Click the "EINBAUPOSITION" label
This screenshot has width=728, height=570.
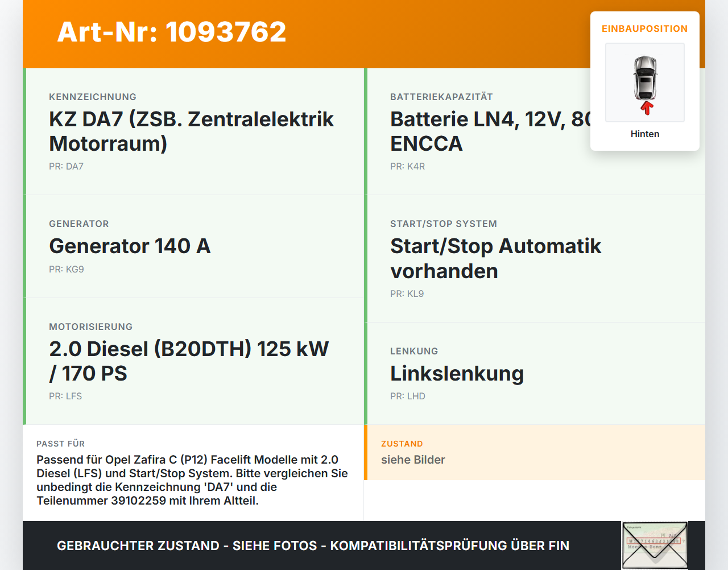(645, 28)
